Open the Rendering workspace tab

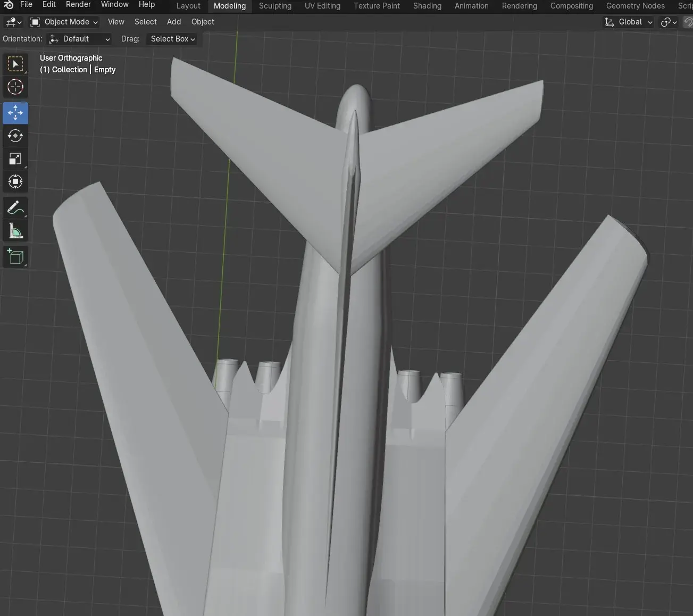pyautogui.click(x=520, y=6)
